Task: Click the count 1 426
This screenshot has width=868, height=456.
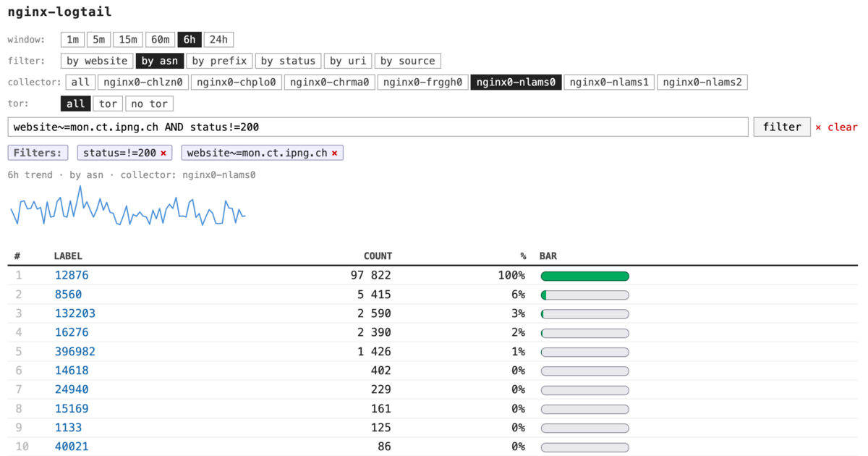Action: [374, 351]
